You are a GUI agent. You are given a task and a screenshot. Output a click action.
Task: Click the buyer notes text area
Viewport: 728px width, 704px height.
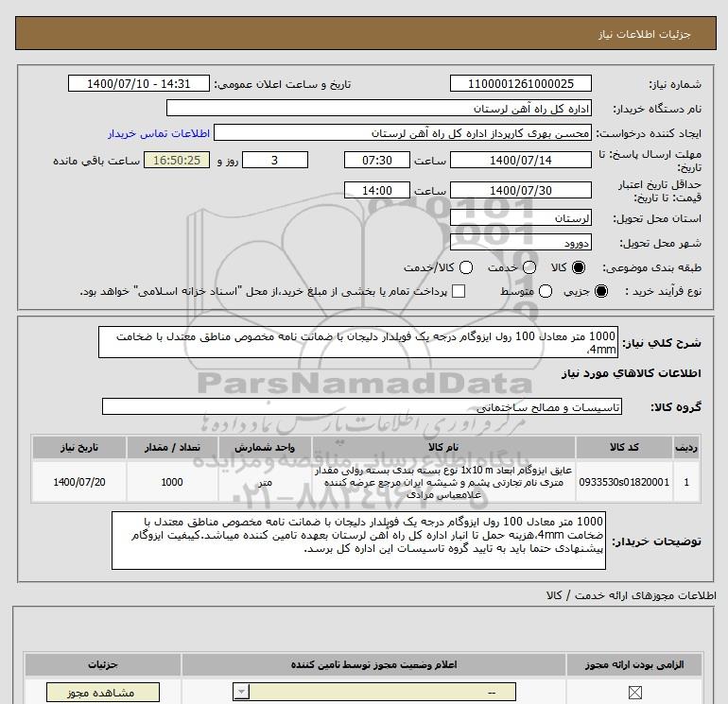[358, 541]
